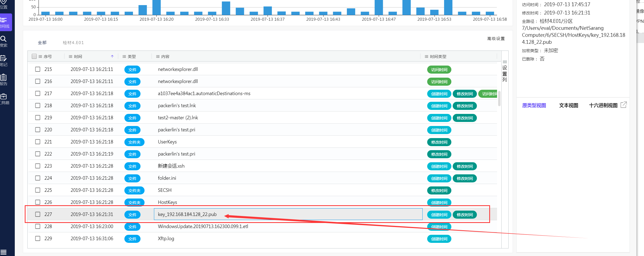Open the column settings side panel
The image size is (644, 256).
(505, 71)
